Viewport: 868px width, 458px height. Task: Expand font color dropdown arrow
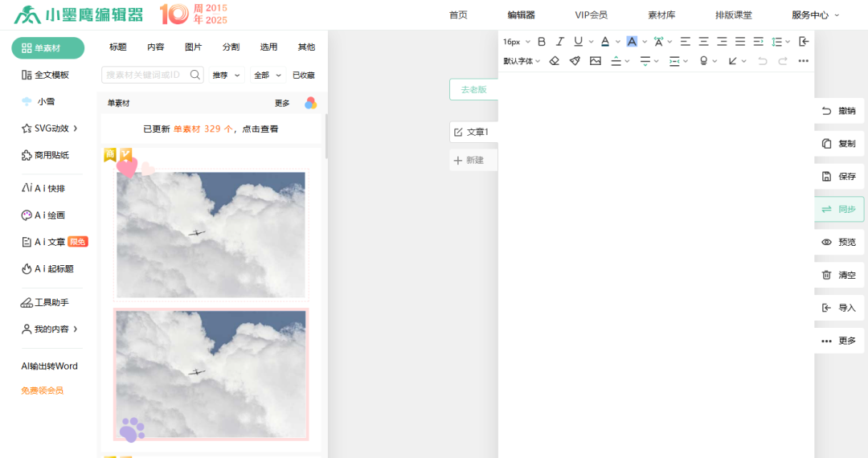click(x=618, y=42)
